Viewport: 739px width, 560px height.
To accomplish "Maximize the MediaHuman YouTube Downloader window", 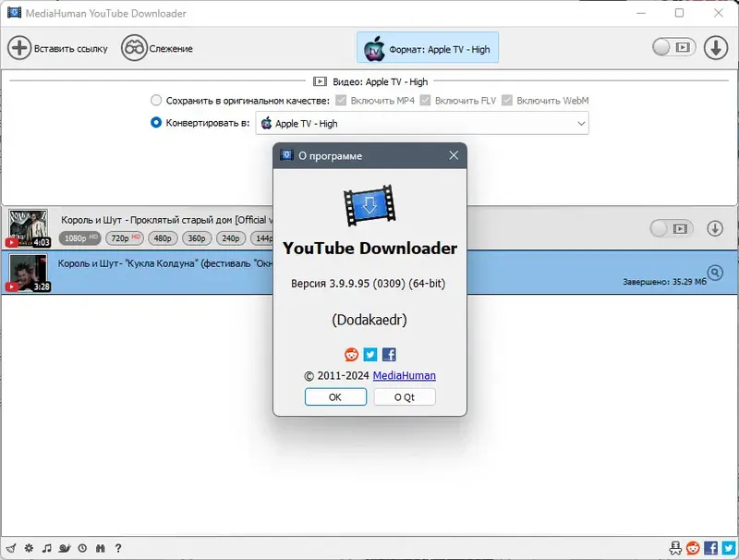I will coord(679,13).
